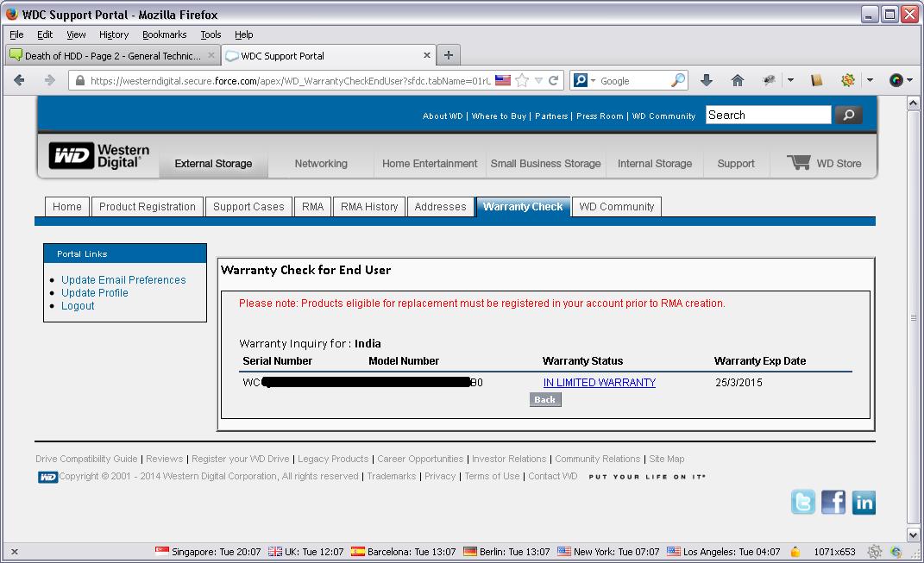
Task: Reload the page with the refresh icon
Action: tap(554, 80)
